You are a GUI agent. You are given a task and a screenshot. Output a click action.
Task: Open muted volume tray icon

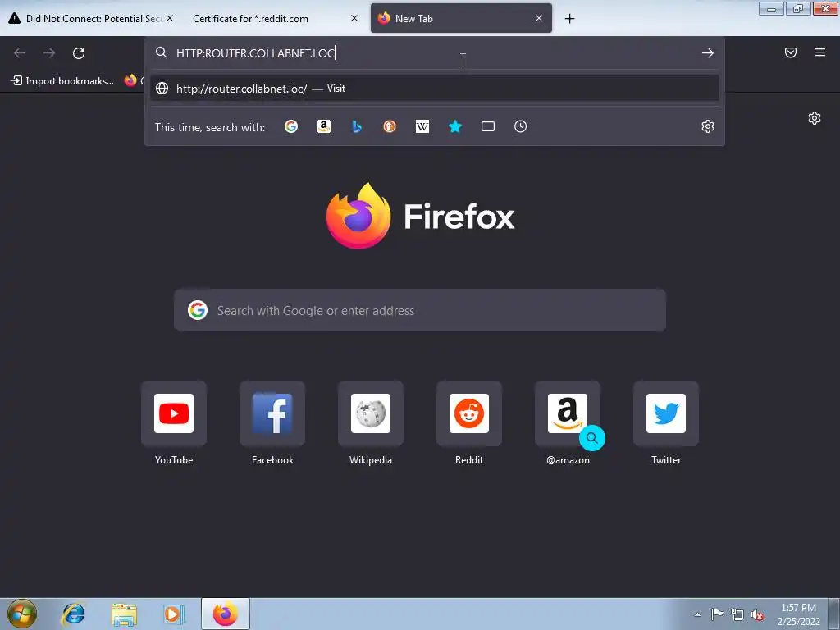757,614
